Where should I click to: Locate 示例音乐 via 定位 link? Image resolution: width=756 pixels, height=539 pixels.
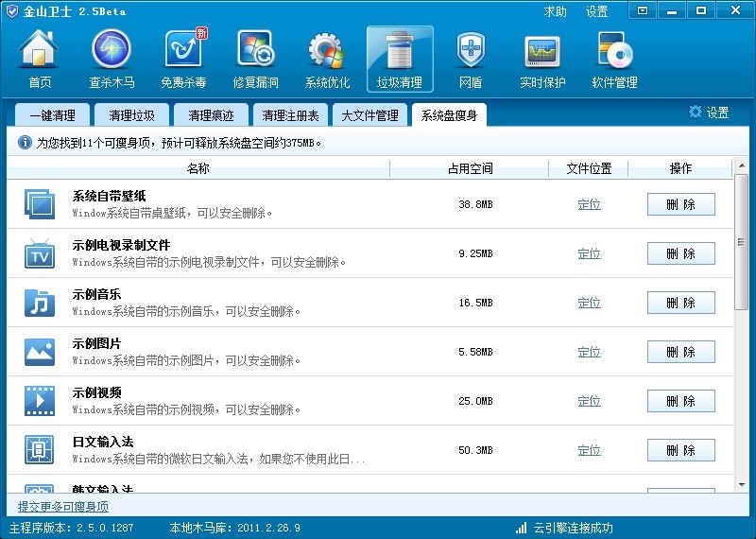(x=589, y=303)
